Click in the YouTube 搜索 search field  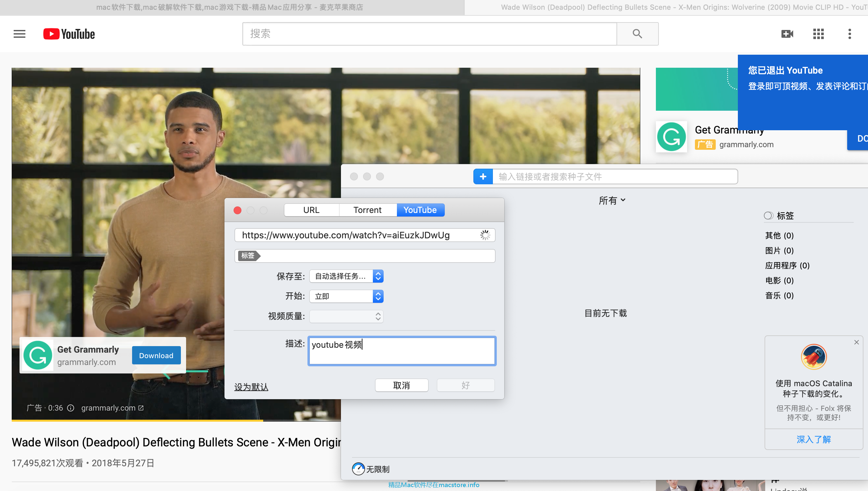click(x=430, y=34)
